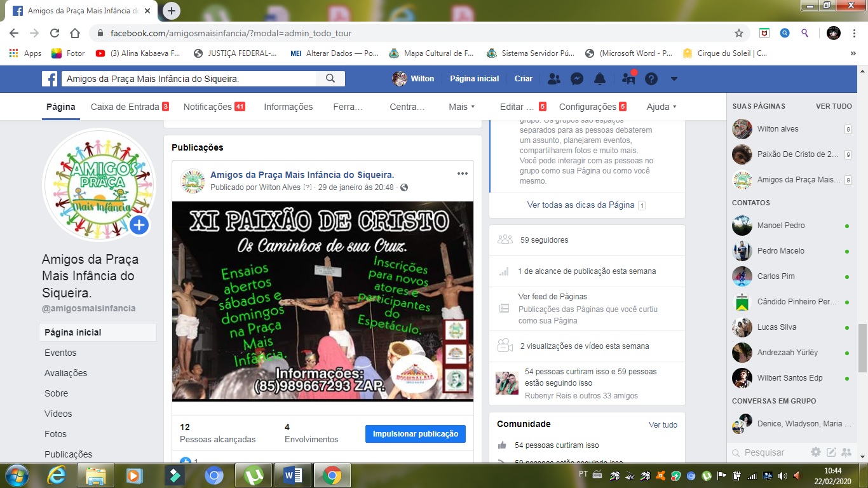Click the blue plus on profile picture

[139, 225]
